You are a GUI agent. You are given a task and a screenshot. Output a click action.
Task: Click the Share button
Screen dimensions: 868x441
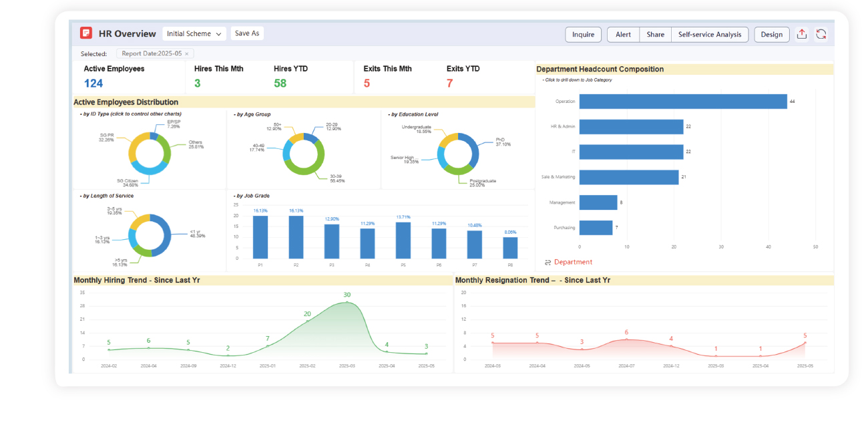tap(655, 35)
